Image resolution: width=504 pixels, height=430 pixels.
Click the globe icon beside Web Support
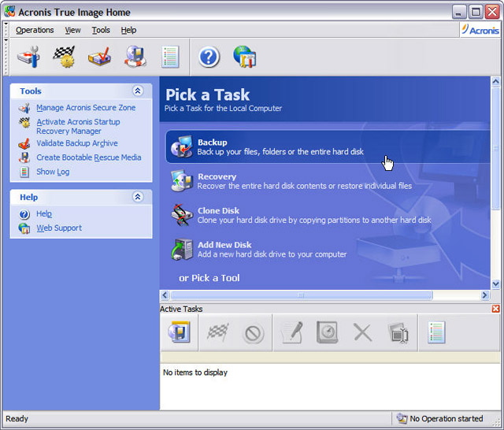(x=24, y=228)
